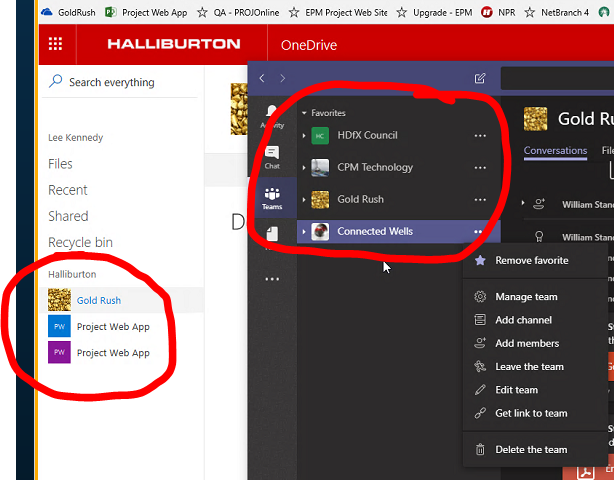This screenshot has height=480, width=614.
Task: Open the QA - PROJOnline bookmark
Action: point(238,13)
